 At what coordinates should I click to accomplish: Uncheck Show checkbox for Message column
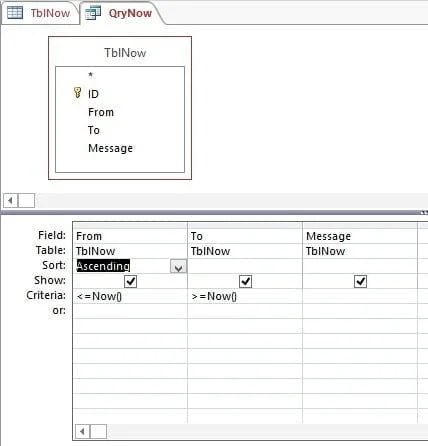[x=360, y=281]
